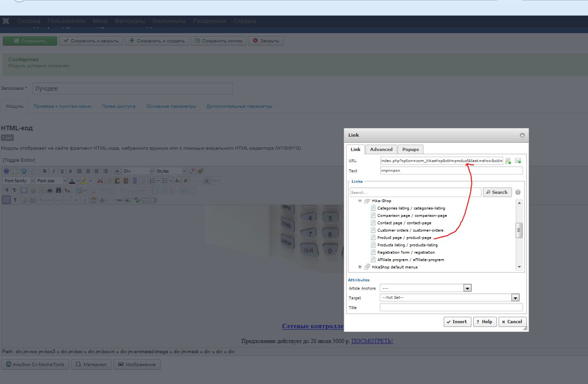Click the file browser icon beside URL field
The width and height of the screenshot is (588, 384).
(x=508, y=161)
